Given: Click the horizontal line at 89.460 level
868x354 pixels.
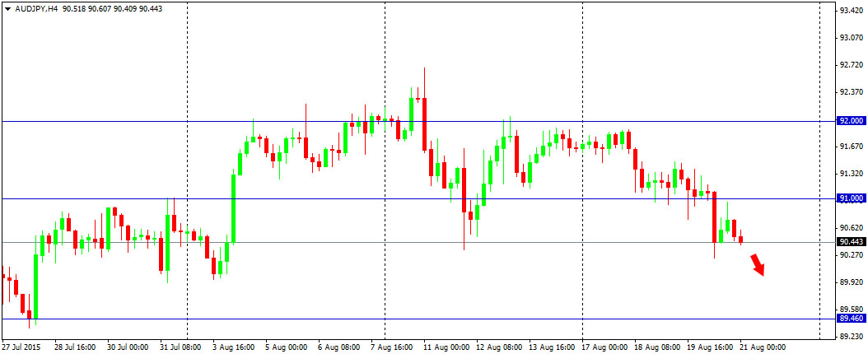Looking at the screenshot, I should point(494,319).
